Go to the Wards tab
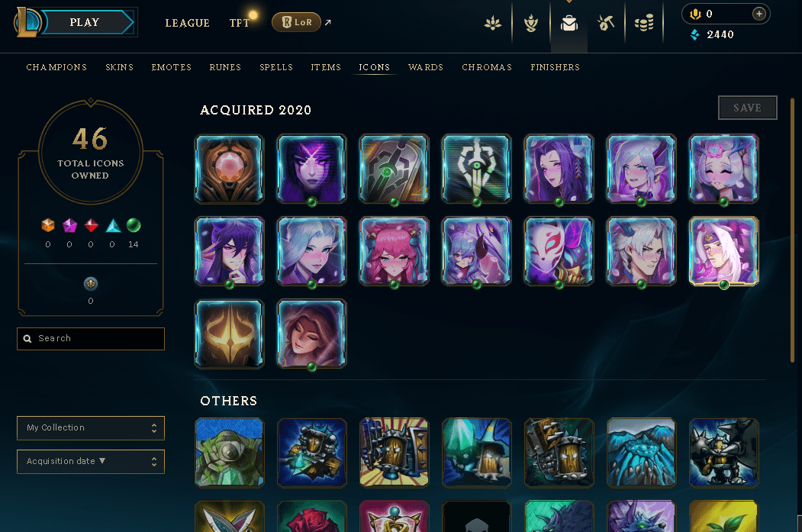Viewport: 802px width, 532px height. click(x=426, y=67)
